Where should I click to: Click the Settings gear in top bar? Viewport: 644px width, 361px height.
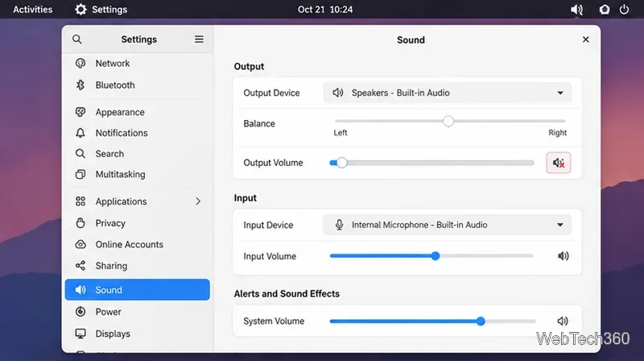tap(80, 9)
